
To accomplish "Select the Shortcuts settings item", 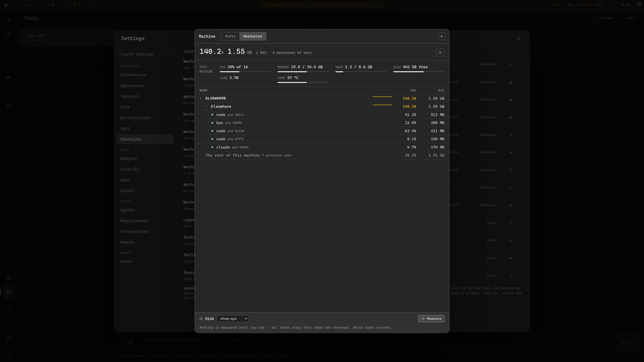I will click(x=145, y=139).
